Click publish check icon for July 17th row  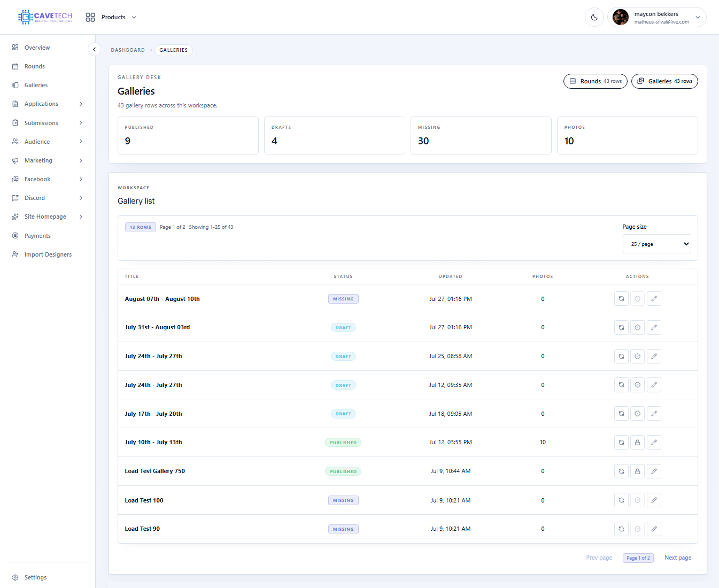637,413
